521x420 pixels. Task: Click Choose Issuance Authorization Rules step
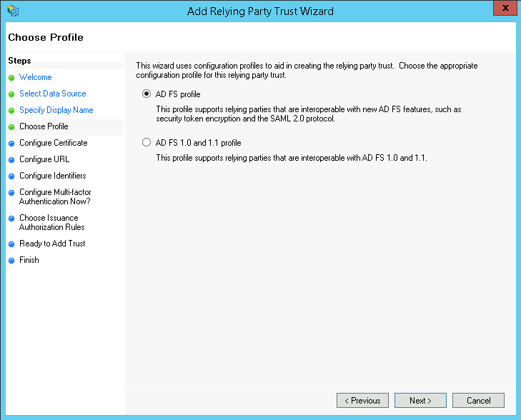pyautogui.click(x=52, y=222)
